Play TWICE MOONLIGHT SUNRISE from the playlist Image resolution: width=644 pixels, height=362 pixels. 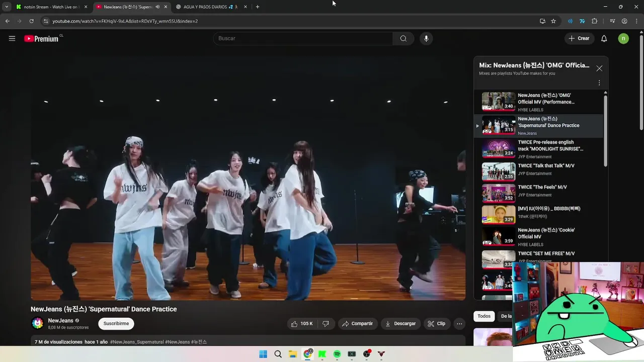[x=538, y=149]
